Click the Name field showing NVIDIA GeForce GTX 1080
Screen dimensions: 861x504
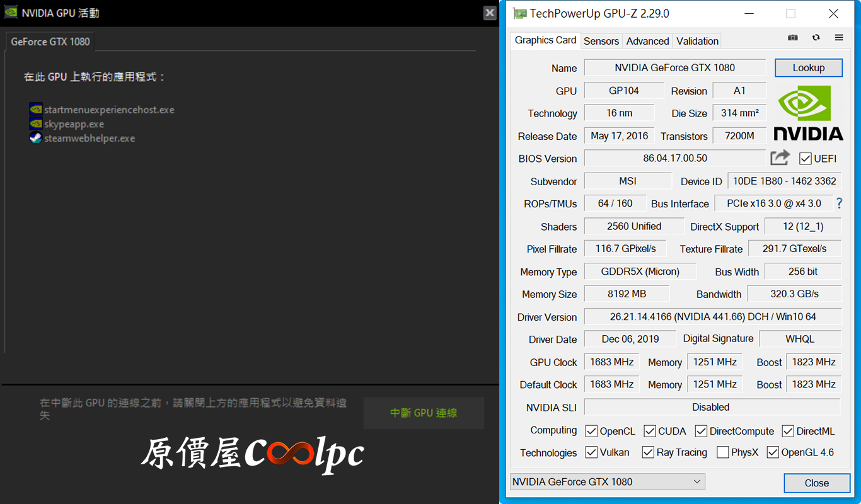[x=674, y=67]
